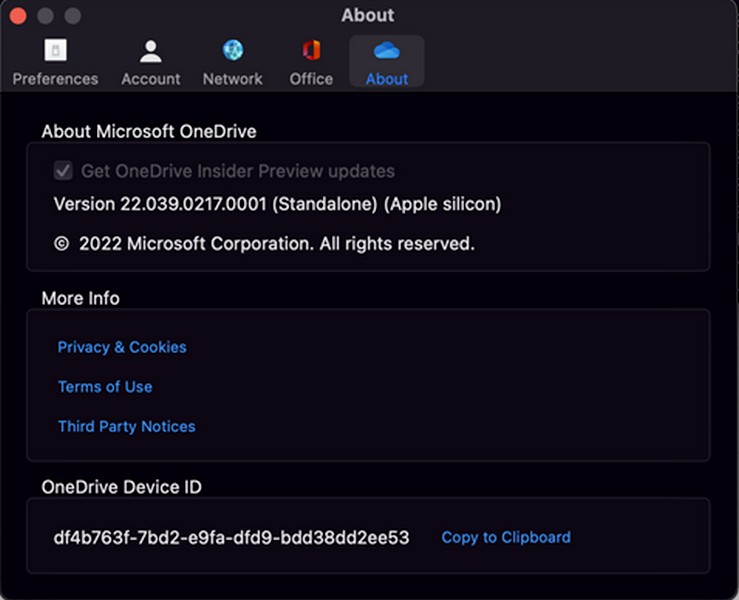Screen dimensions: 739x600
Task: Go to the Office tab label
Action: point(311,79)
